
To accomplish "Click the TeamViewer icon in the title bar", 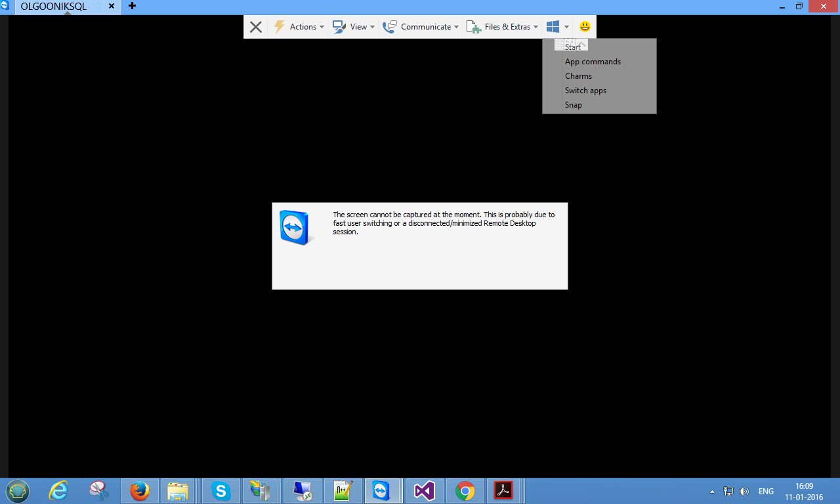I will [x=4, y=5].
